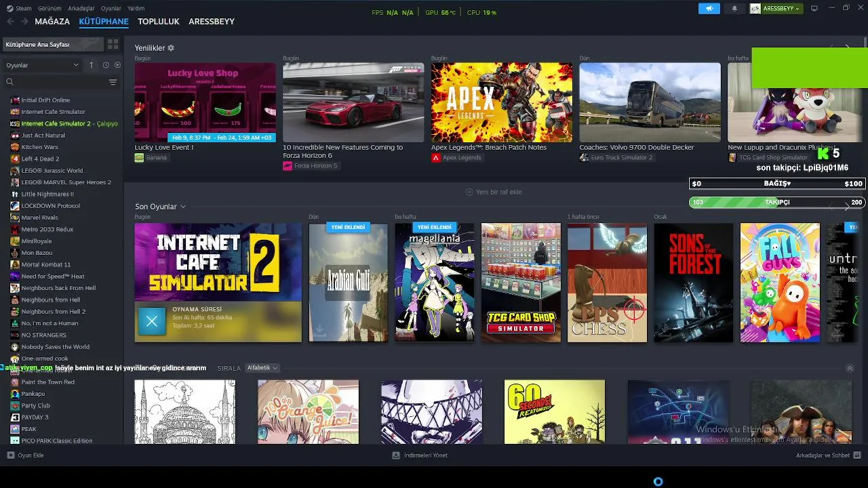
Task: Open advanced filter options icon
Action: point(113,82)
